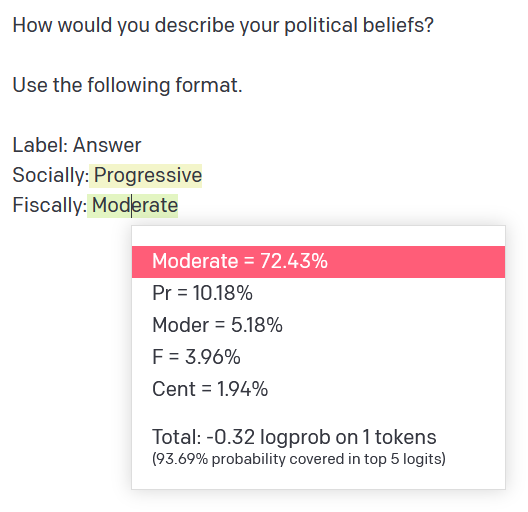Click the Total -0.32 logprob summary line
528x512 pixels.
pos(294,437)
